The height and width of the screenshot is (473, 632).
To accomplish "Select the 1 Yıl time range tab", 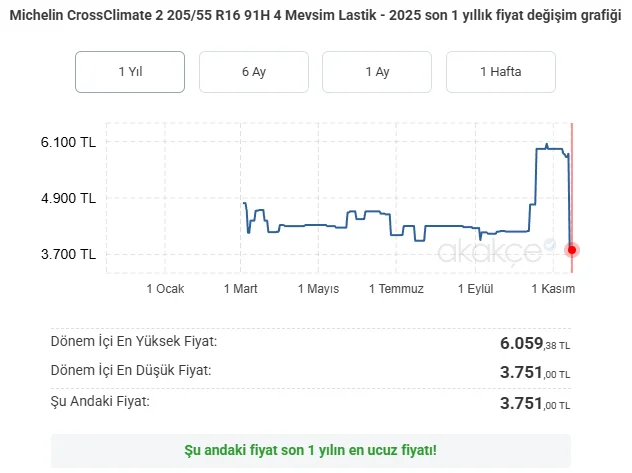I will click(x=129, y=72).
